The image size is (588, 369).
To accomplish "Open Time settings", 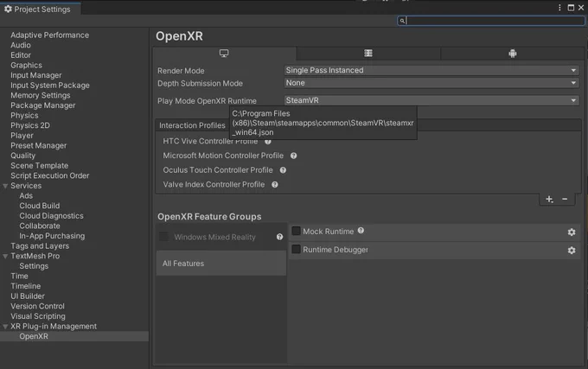I will (x=19, y=276).
